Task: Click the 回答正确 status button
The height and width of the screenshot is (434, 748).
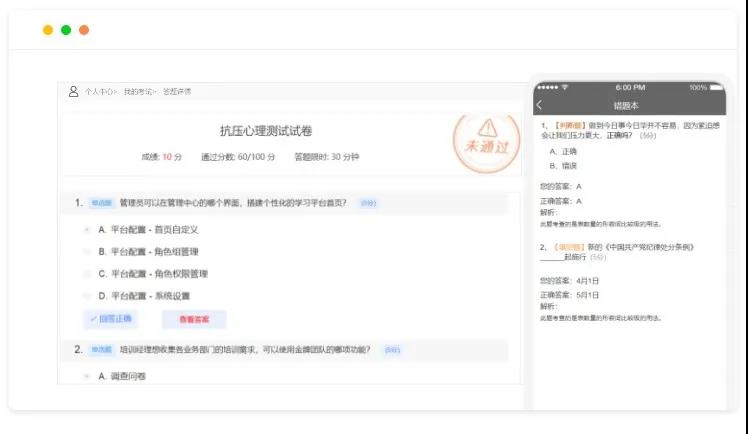Action: [111, 319]
